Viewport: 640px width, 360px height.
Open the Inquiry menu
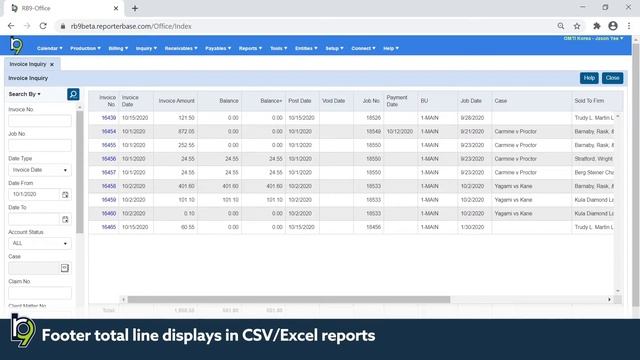tap(146, 48)
